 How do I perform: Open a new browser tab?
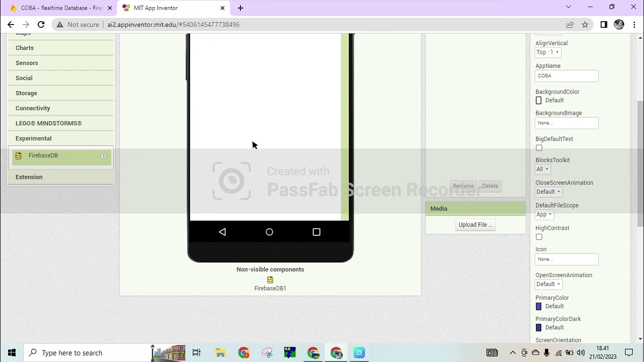click(x=240, y=8)
